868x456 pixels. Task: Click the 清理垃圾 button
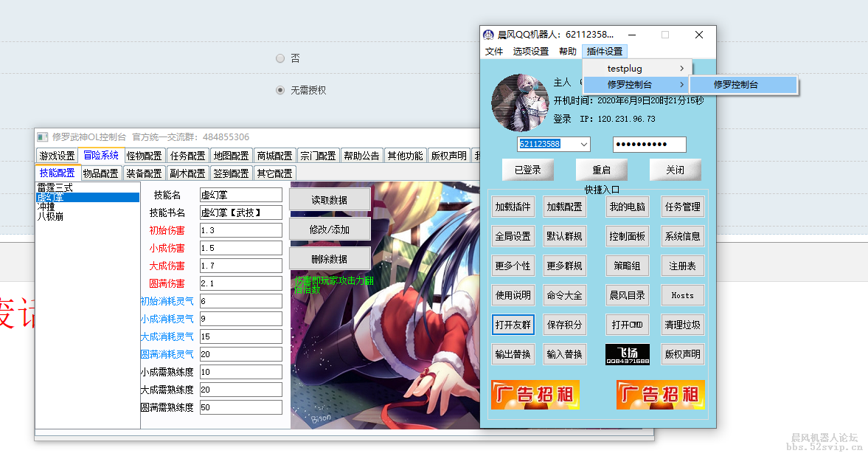click(682, 325)
